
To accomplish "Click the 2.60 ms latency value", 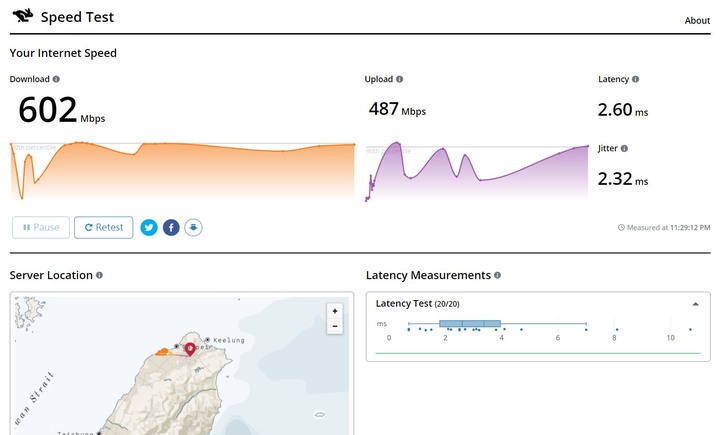I will coord(623,110).
